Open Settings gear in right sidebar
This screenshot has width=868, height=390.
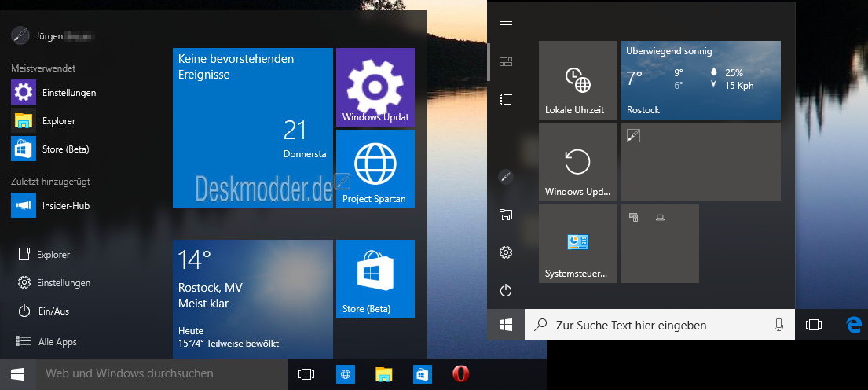505,252
